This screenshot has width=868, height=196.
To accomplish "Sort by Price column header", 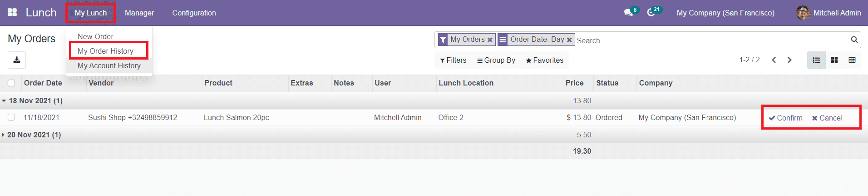I will pyautogui.click(x=574, y=83).
